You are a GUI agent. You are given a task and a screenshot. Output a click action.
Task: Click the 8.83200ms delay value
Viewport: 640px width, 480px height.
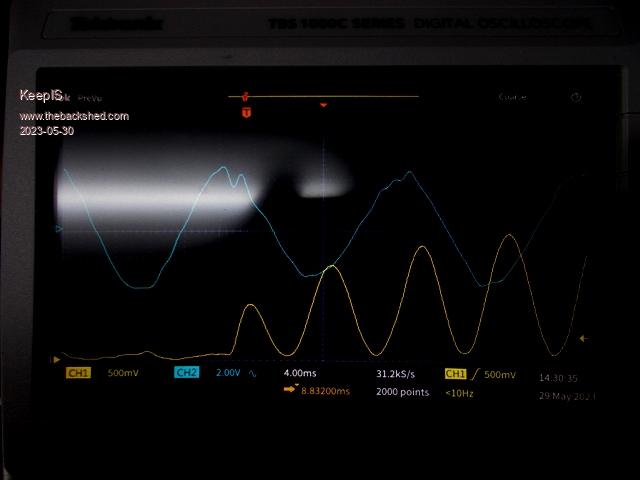(325, 391)
